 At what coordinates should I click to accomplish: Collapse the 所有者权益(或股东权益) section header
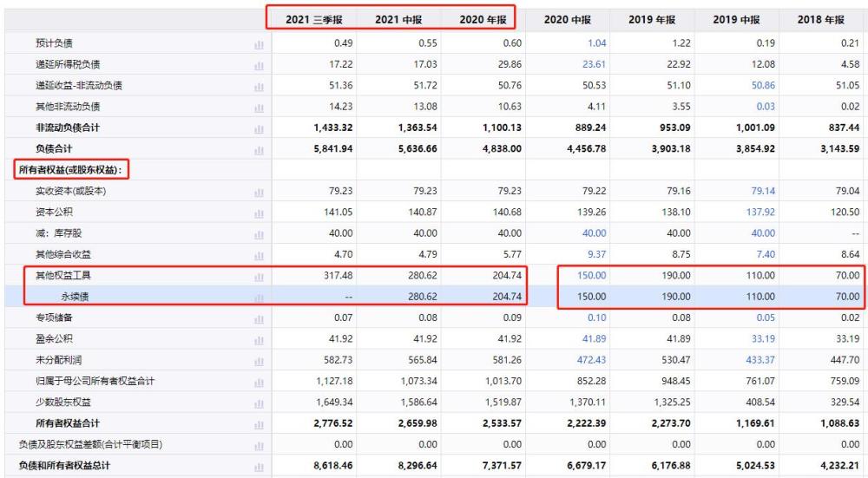click(x=68, y=170)
